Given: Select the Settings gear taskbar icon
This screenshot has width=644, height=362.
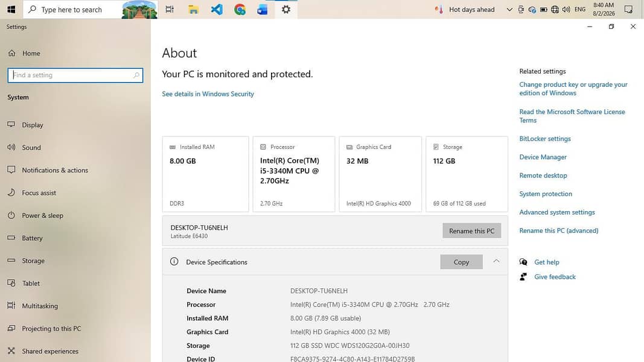Looking at the screenshot, I should (x=286, y=9).
